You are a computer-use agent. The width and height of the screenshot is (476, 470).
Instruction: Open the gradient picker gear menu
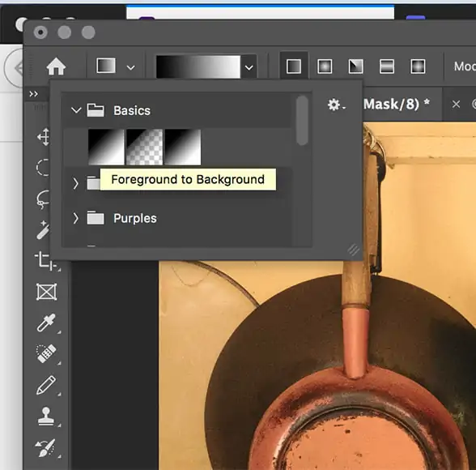tap(336, 105)
